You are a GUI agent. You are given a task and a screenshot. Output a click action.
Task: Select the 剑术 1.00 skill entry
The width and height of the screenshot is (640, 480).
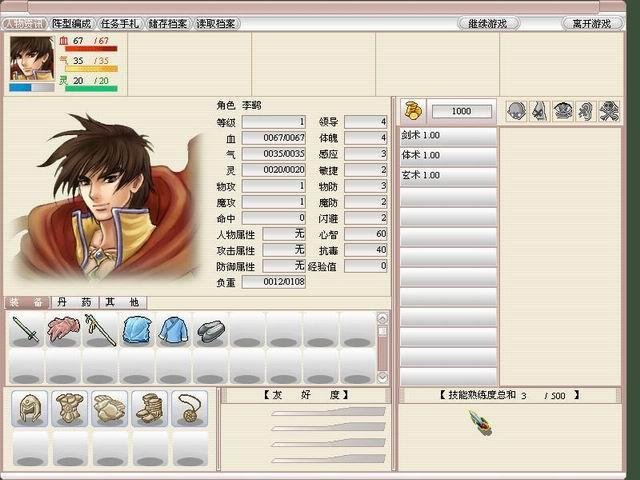click(x=448, y=136)
